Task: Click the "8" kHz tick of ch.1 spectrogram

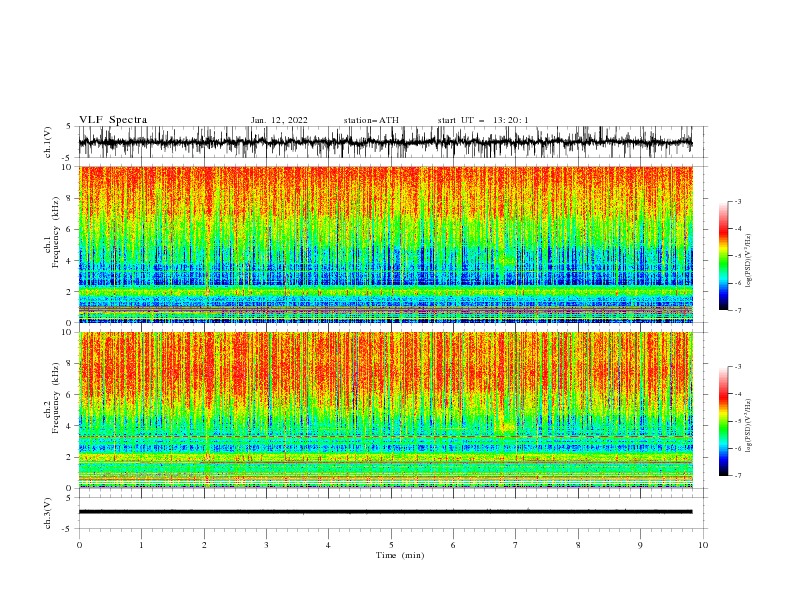Action: point(70,198)
